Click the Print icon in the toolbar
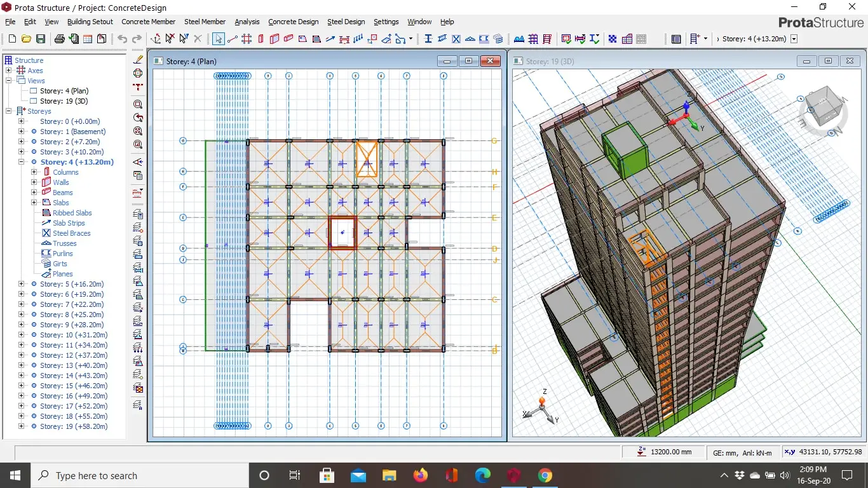This screenshot has height=488, width=868. click(x=60, y=39)
